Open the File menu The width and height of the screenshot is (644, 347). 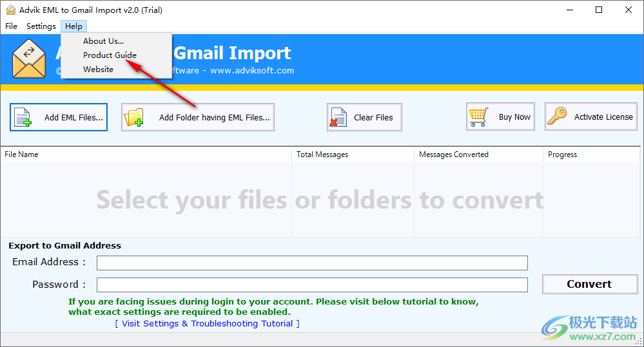point(11,26)
